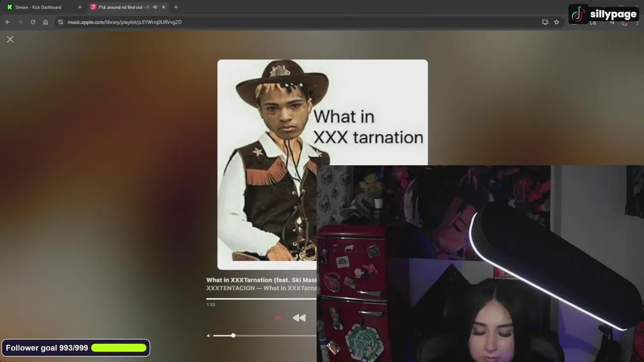The width and height of the screenshot is (644, 362).
Task: Skip back to the previous track
Action: (x=299, y=318)
